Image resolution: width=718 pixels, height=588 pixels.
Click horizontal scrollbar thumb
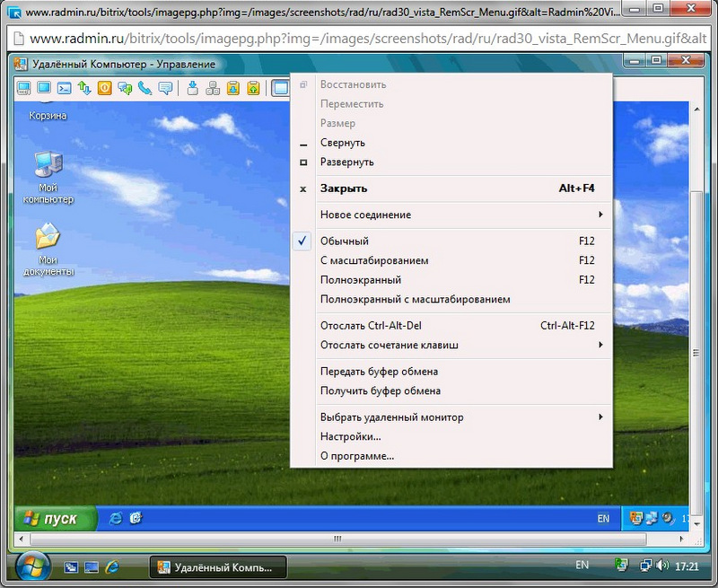point(338,539)
